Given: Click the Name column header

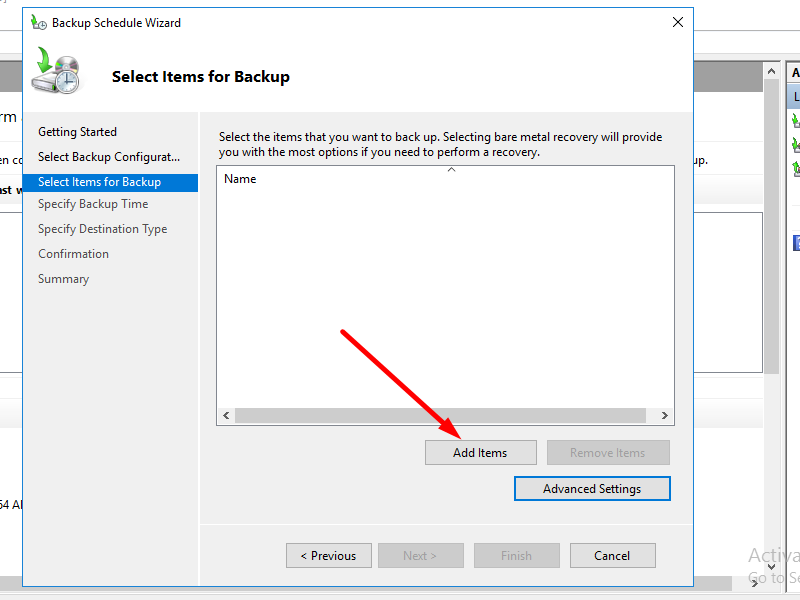Looking at the screenshot, I should point(240,180).
